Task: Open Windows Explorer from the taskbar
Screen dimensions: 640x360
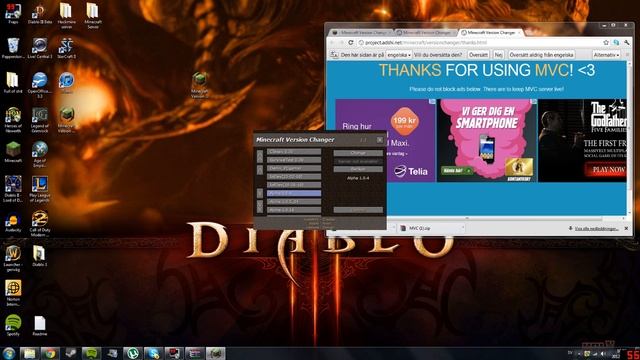Action: pyautogui.click(x=29, y=353)
